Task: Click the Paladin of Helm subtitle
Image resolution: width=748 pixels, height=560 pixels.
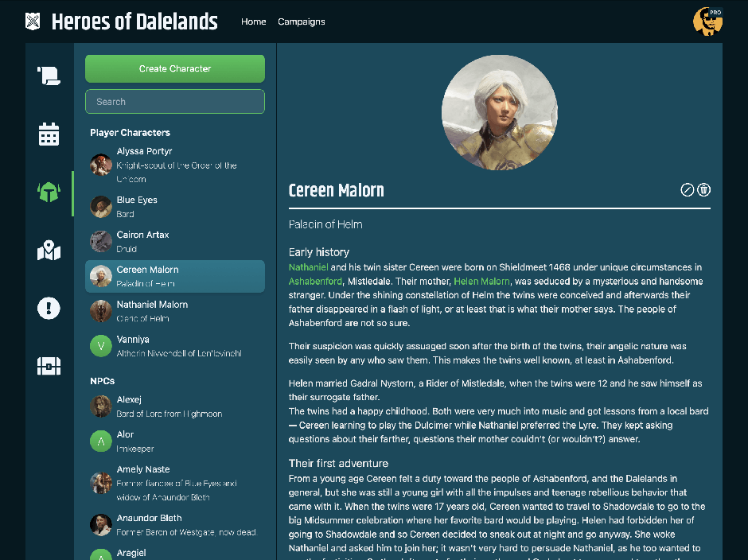Action: (325, 224)
